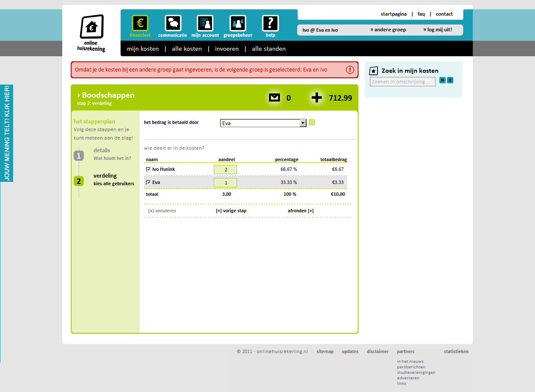Click the green square beside payer dropdown

(x=312, y=123)
